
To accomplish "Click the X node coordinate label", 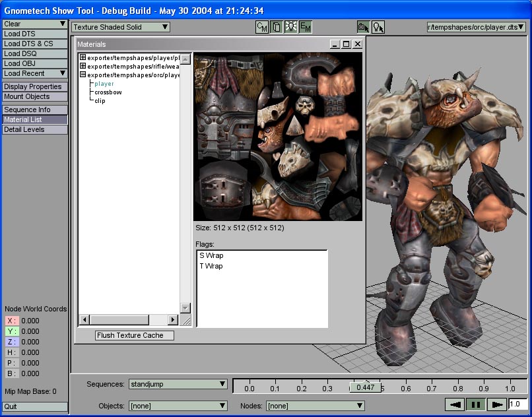I will [x=12, y=321].
